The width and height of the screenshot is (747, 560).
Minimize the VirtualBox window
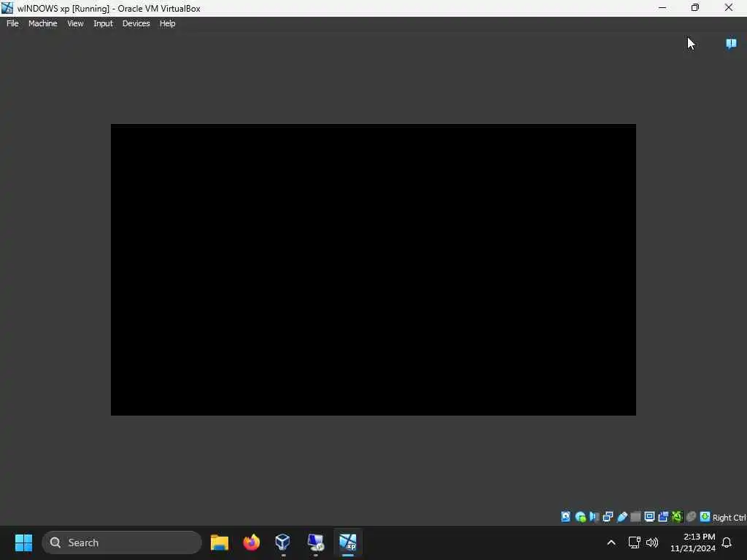(662, 7)
